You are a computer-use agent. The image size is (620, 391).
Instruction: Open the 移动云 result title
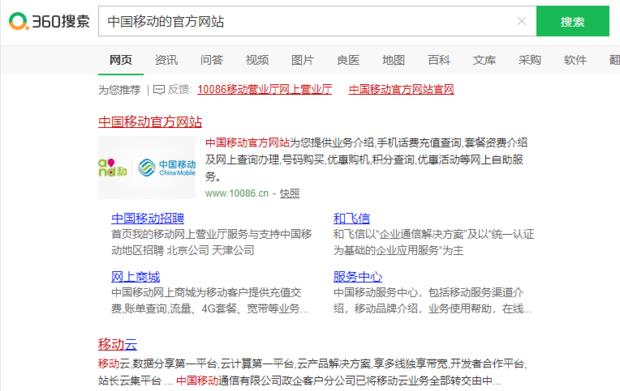coord(118,344)
